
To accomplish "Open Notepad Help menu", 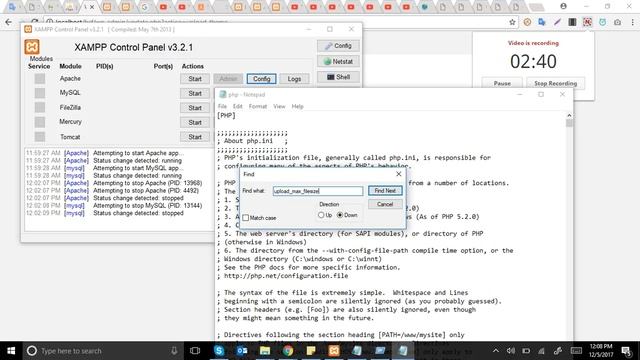I will click(x=298, y=107).
